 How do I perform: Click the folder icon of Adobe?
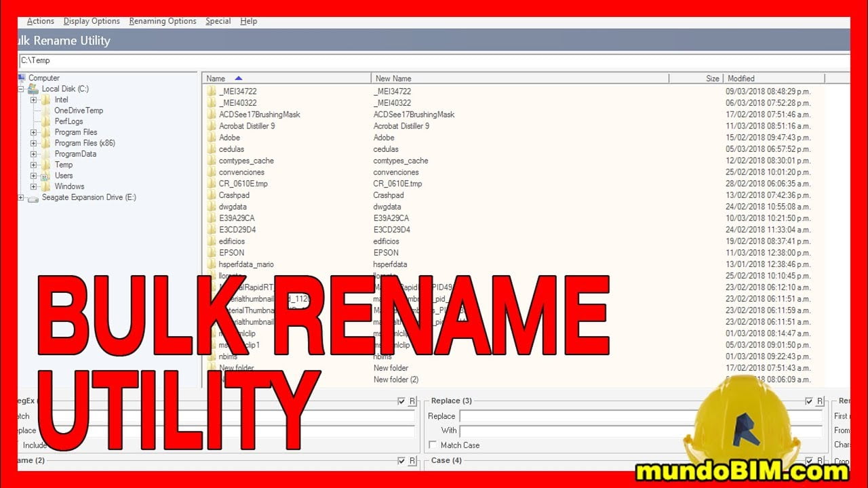212,138
